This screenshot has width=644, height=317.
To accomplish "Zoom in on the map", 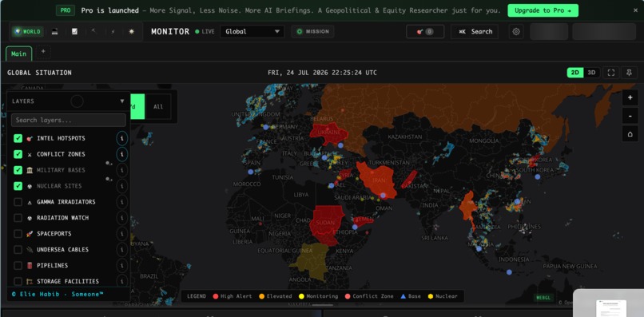I will [630, 97].
